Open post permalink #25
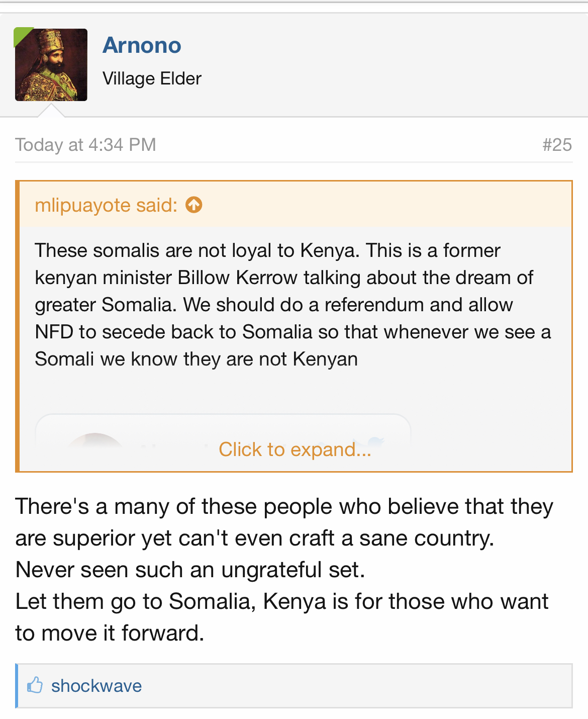588x719 pixels. 557,145
